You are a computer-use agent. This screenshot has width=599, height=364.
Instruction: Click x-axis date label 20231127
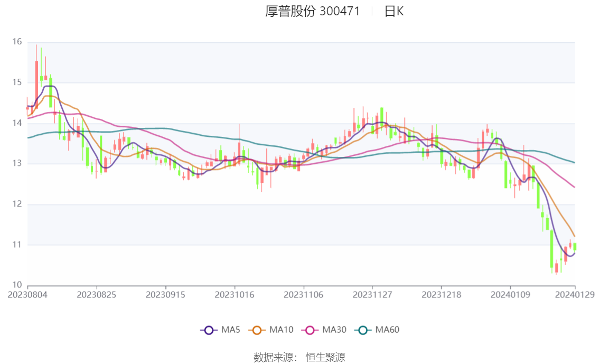(x=372, y=295)
